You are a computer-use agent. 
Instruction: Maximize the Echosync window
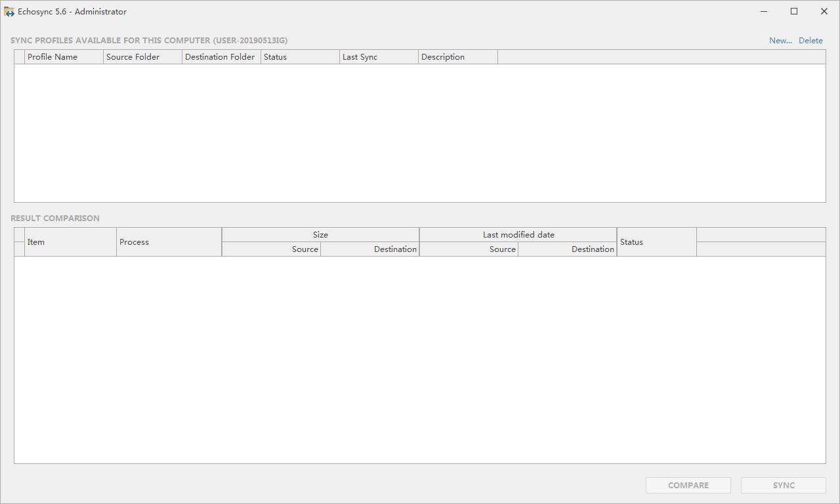click(x=794, y=11)
